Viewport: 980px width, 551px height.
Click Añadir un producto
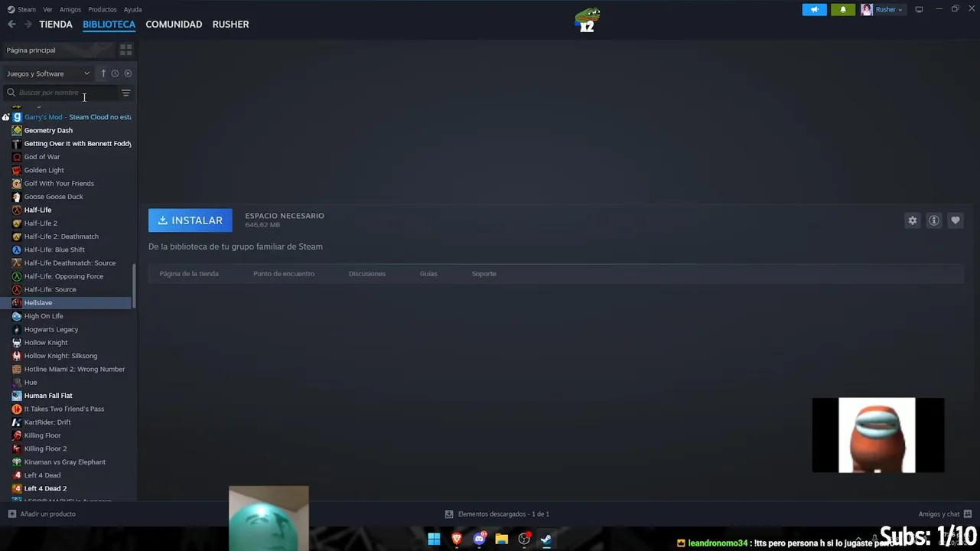(x=42, y=514)
